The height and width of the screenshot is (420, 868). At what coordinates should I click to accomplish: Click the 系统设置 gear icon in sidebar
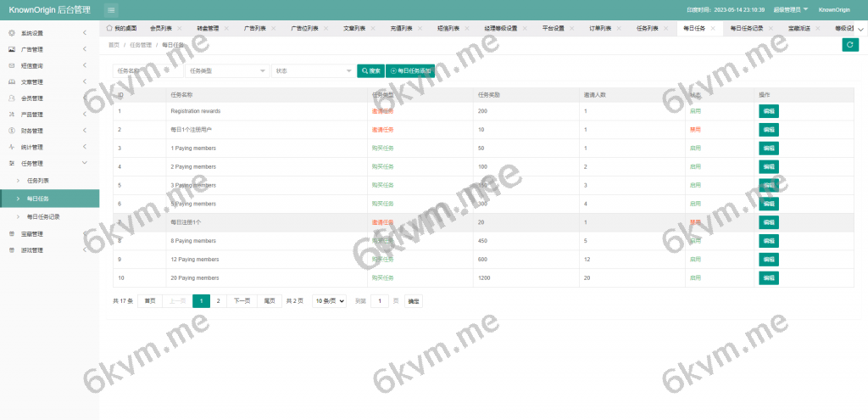[x=11, y=33]
